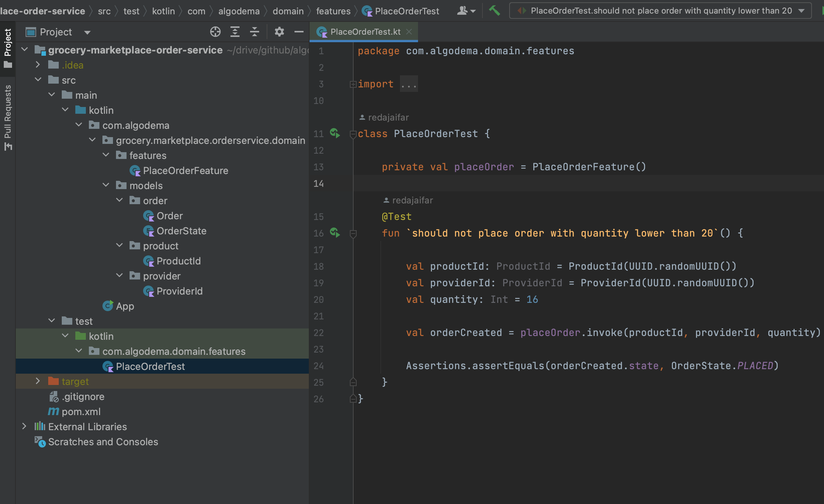This screenshot has height=504, width=824.
Task: Open Pull Requests tool window
Action: (8, 118)
